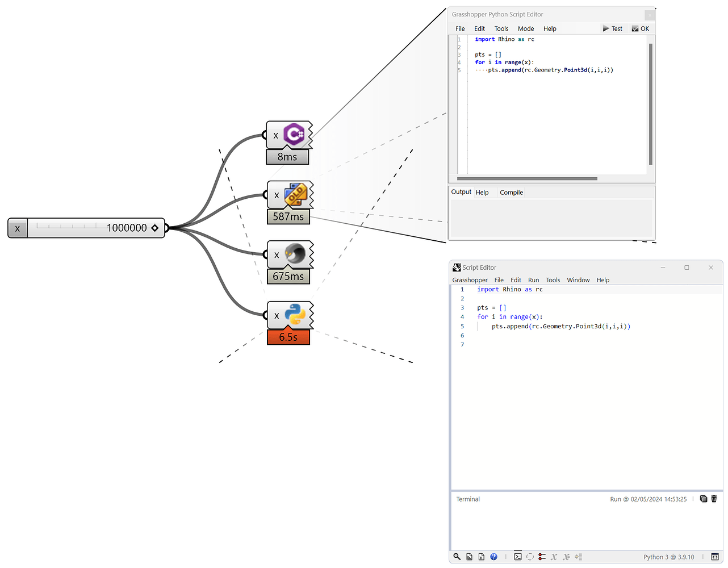The height and width of the screenshot is (568, 728).
Task: Open the Run menu in Script Editor
Action: tap(533, 279)
